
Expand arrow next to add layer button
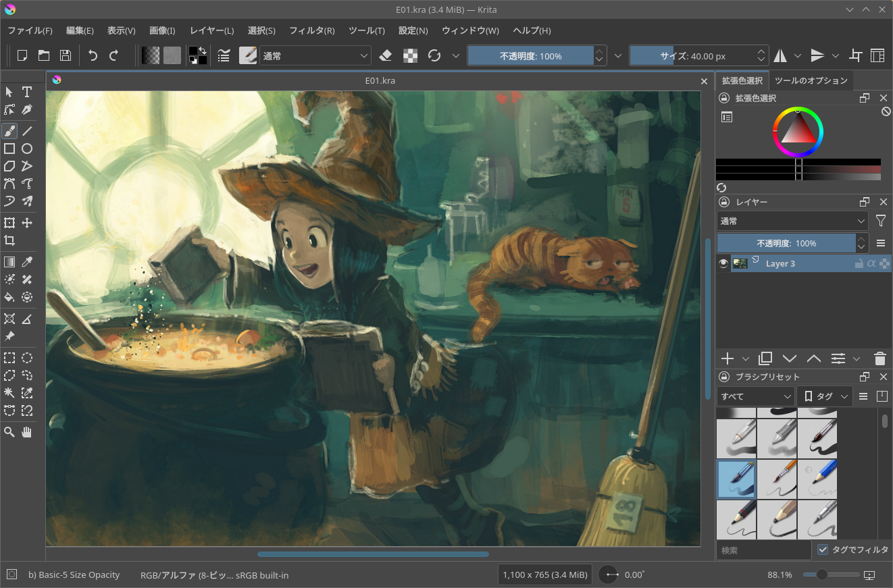(746, 358)
